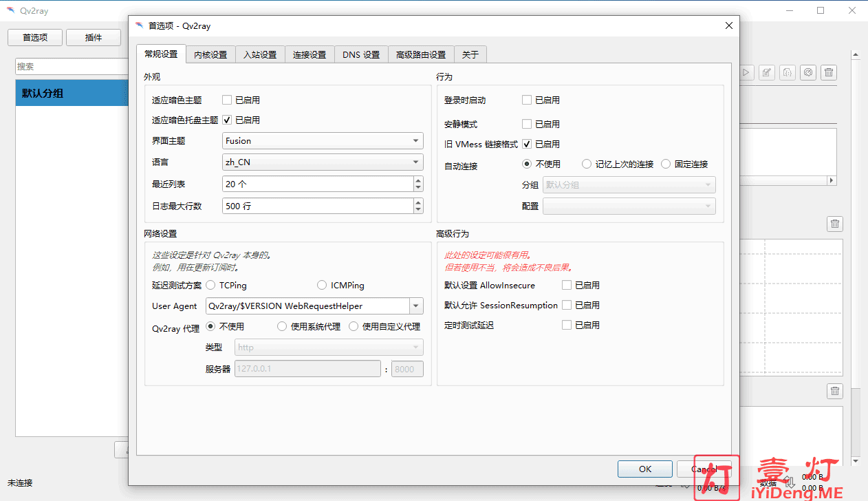Viewport: 868px width, 501px height.
Task: Choose ICMPing as latency test method
Action: coord(322,285)
